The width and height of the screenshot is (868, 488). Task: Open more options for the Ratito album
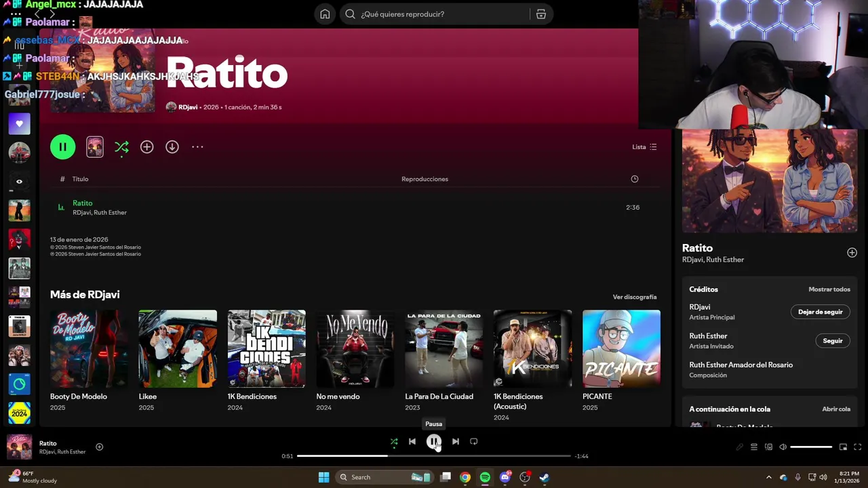click(x=197, y=146)
